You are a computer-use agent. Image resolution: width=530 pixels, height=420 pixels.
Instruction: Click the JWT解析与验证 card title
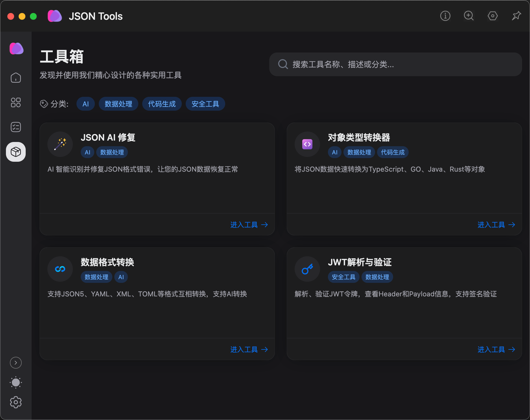(360, 262)
